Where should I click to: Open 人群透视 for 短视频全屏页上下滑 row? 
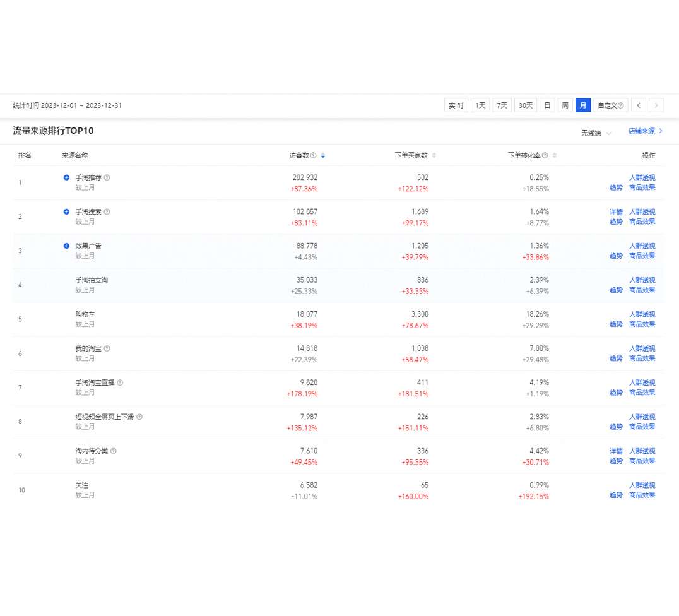642,417
